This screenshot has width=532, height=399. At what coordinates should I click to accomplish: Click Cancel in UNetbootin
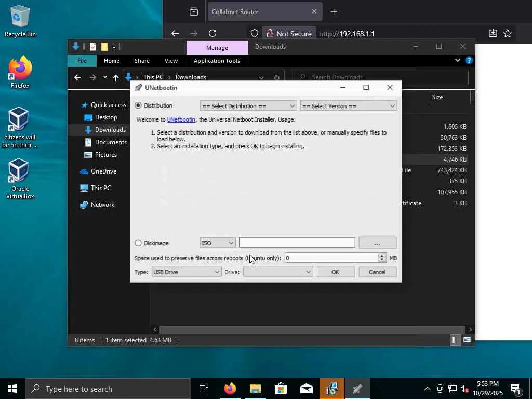(377, 272)
